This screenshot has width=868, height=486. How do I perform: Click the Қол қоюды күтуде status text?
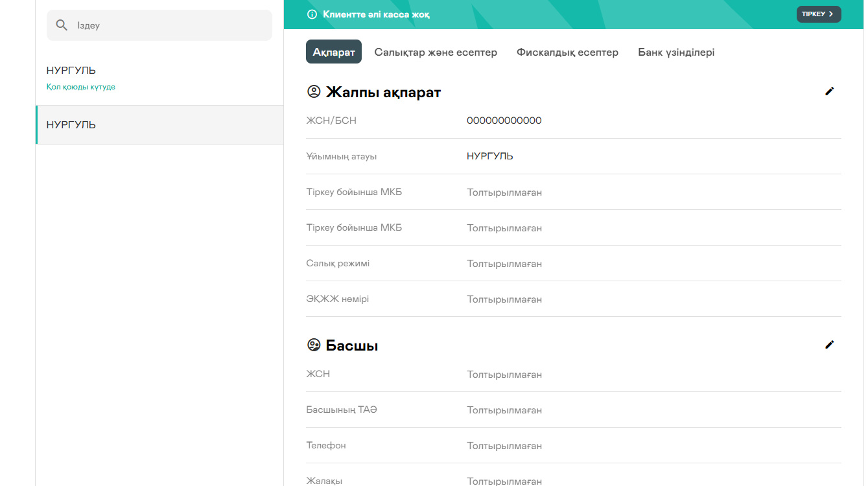(x=81, y=87)
